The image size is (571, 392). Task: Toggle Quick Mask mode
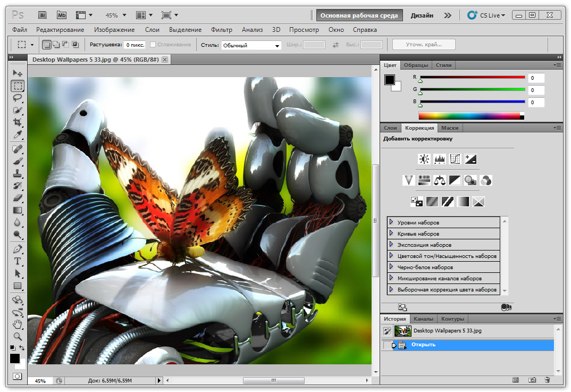coord(18,376)
